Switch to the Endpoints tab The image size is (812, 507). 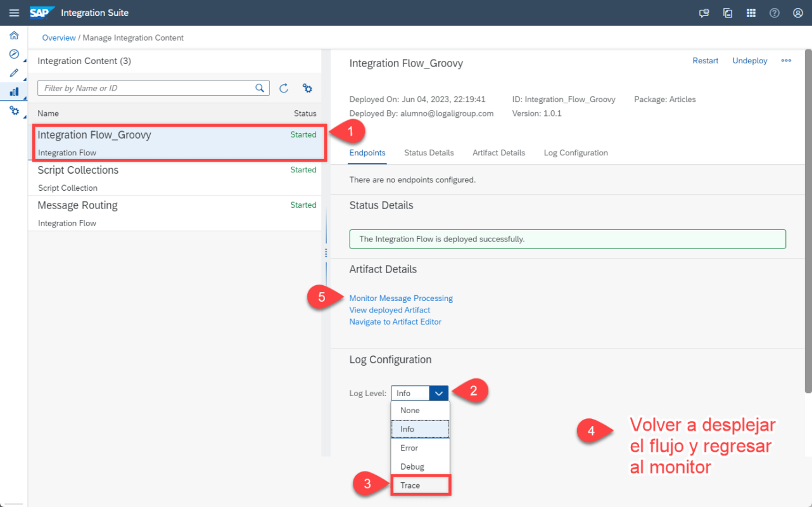[367, 153]
